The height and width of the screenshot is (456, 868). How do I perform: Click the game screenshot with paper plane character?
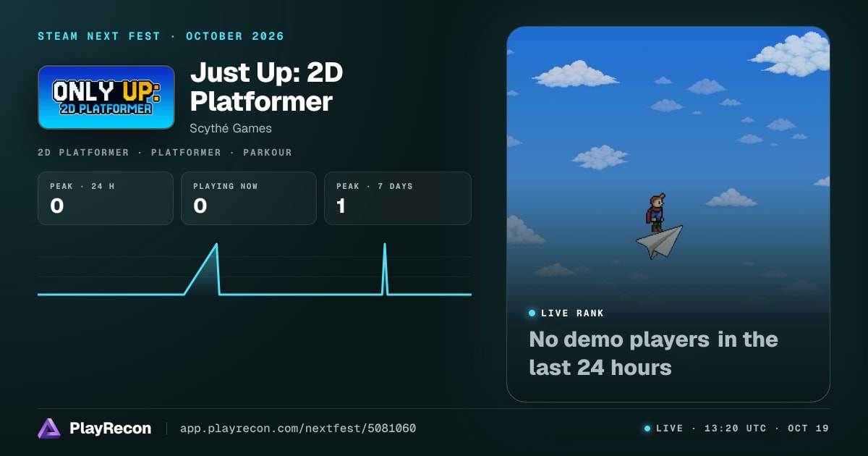tap(668, 214)
